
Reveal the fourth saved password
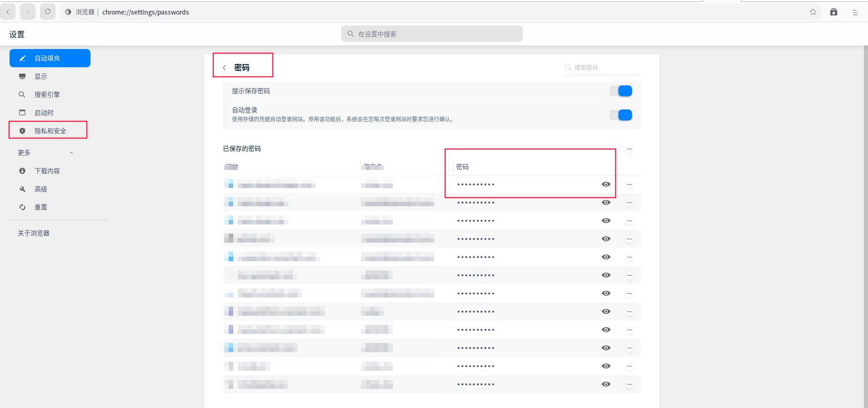606,239
